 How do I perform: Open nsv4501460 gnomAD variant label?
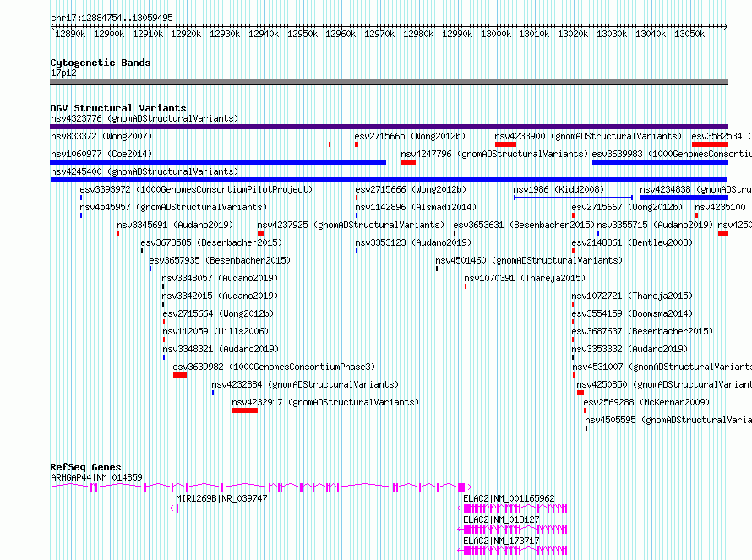coord(529,260)
